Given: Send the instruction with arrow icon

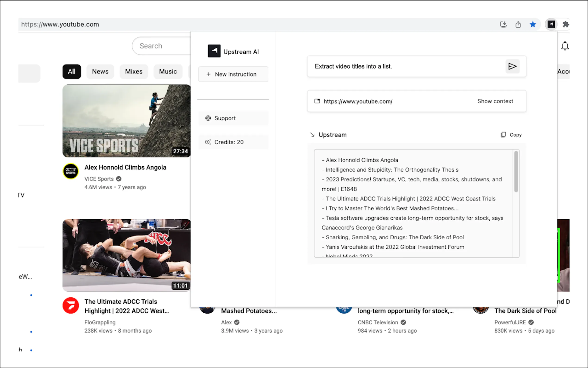Looking at the screenshot, I should click(512, 66).
